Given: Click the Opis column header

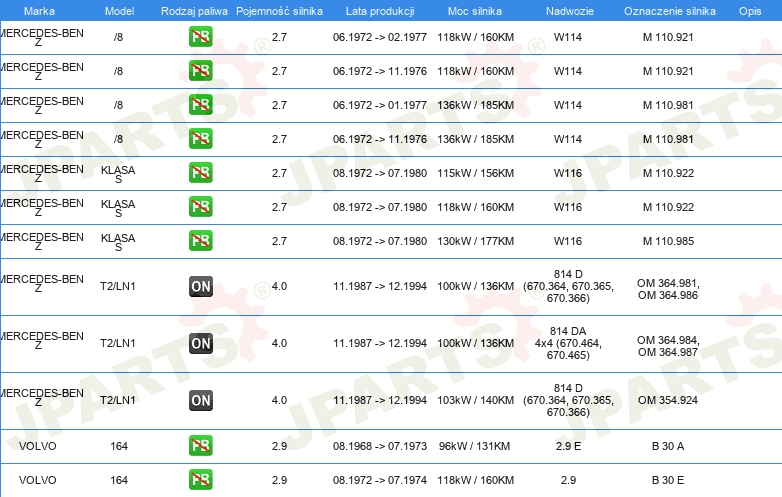Looking at the screenshot, I should pyautogui.click(x=750, y=11).
